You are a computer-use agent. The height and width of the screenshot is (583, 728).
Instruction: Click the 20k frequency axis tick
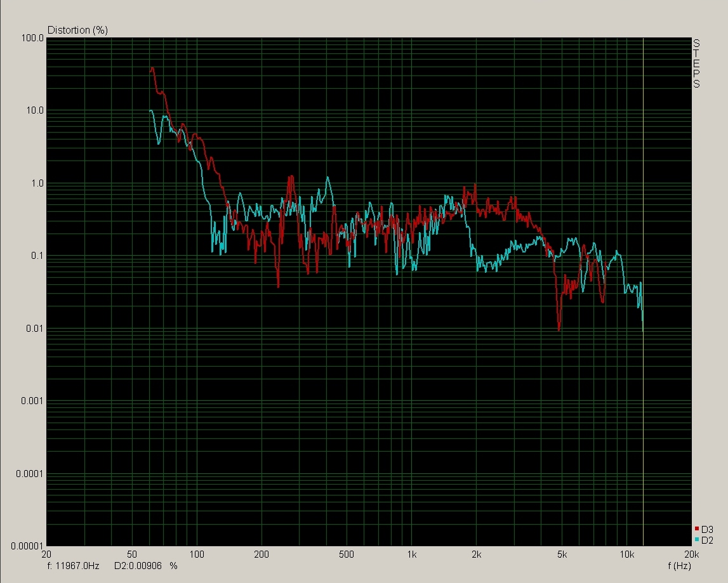[x=691, y=554]
